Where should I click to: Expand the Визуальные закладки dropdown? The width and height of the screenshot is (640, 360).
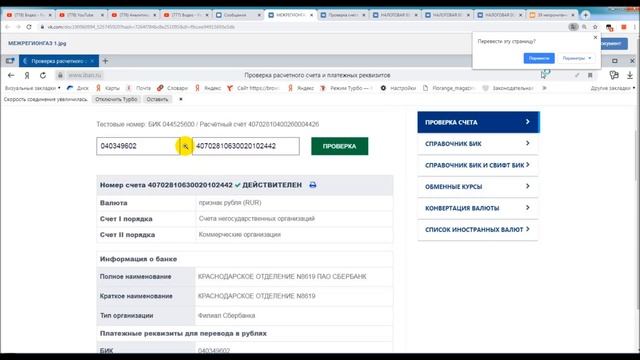tap(33, 88)
